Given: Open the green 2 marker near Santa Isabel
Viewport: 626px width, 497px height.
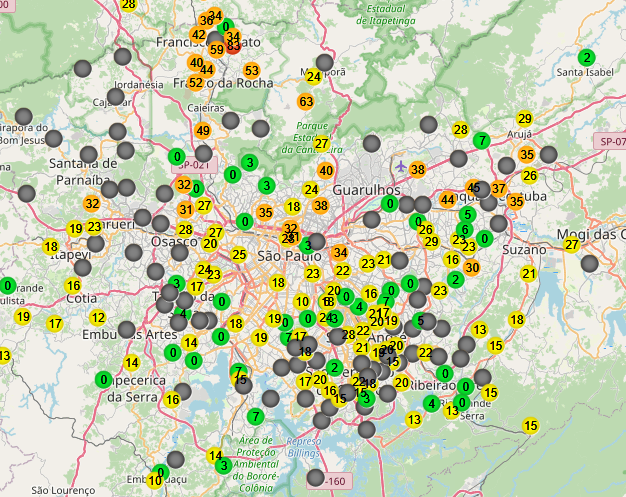Looking at the screenshot, I should (586, 57).
